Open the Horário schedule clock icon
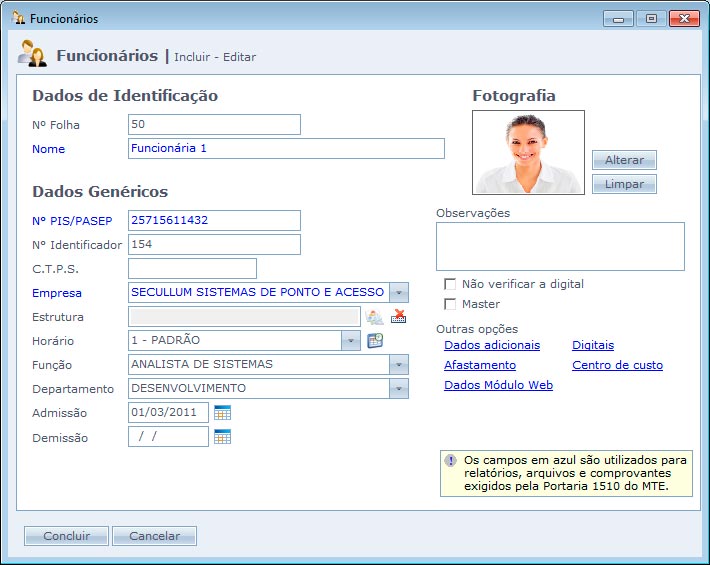710x565 pixels. pyautogui.click(x=375, y=341)
